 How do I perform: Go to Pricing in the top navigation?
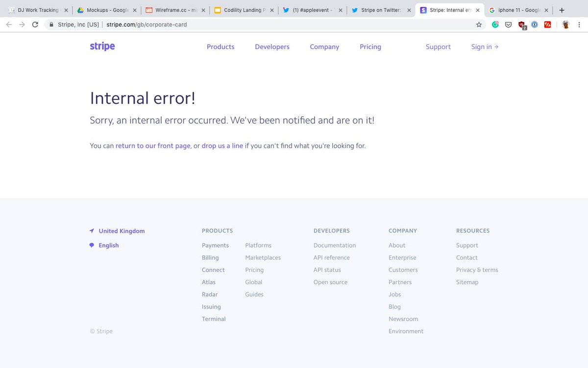(370, 47)
